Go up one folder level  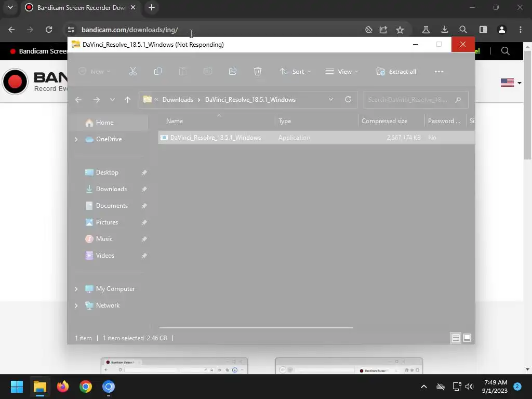pos(128,100)
